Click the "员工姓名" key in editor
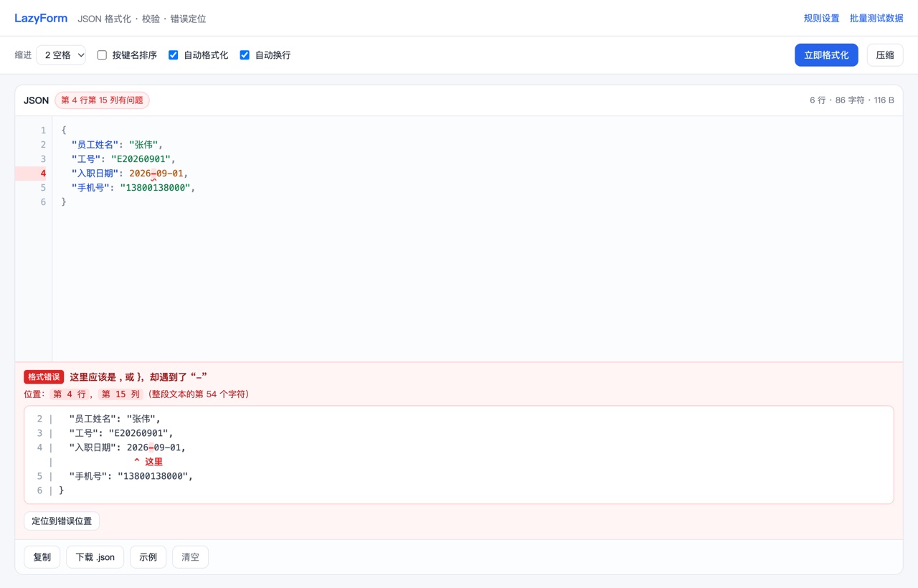 click(95, 145)
